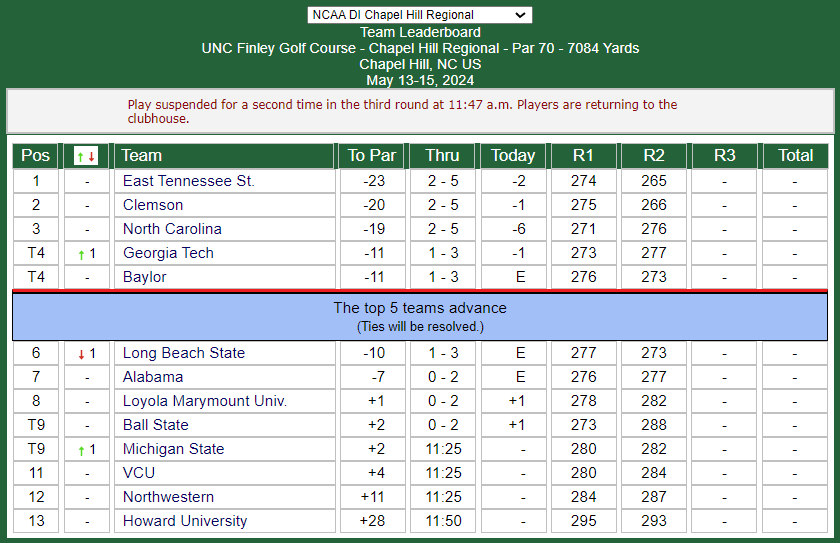The width and height of the screenshot is (840, 543).
Task: Open Howard University team link
Action: [x=185, y=521]
